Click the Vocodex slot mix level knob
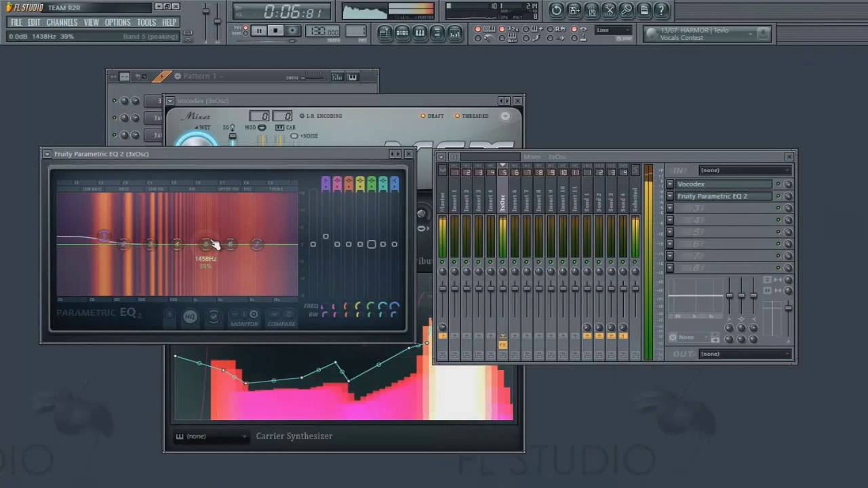 788,184
